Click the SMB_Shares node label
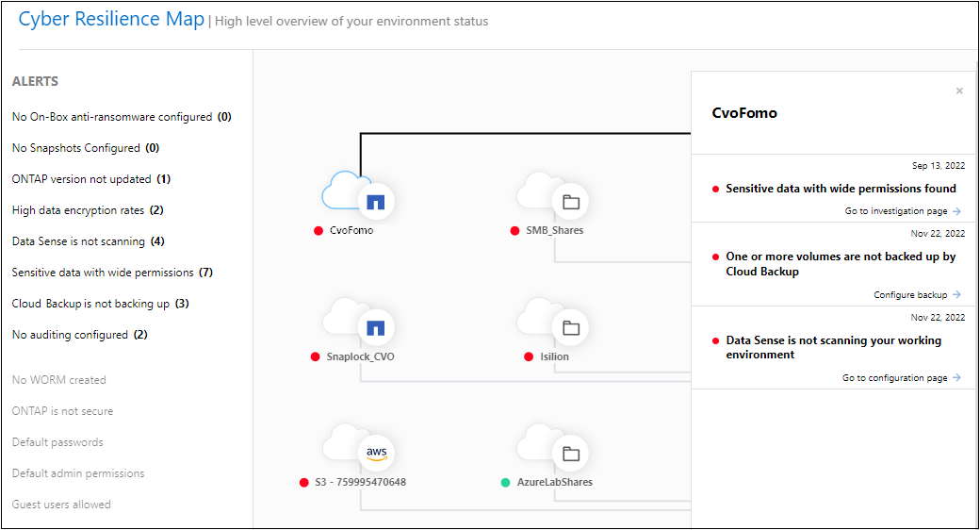The height and width of the screenshot is (530, 980). [555, 231]
